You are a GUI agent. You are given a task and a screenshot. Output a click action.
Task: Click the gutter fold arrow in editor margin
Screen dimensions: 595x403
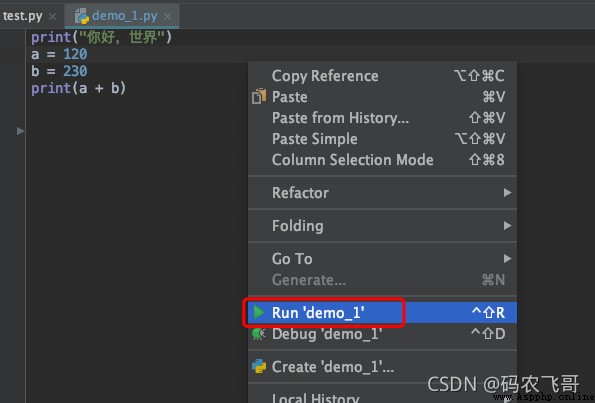[x=20, y=131]
